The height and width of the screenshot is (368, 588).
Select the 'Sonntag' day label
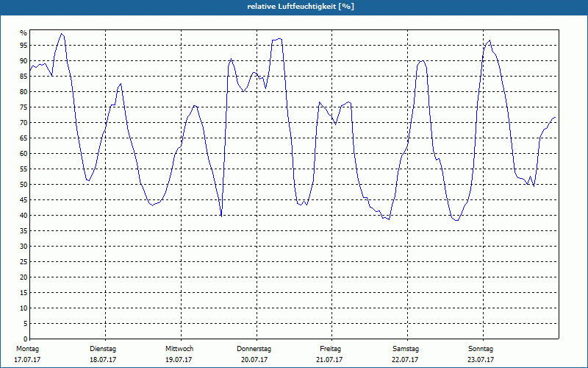481,349
